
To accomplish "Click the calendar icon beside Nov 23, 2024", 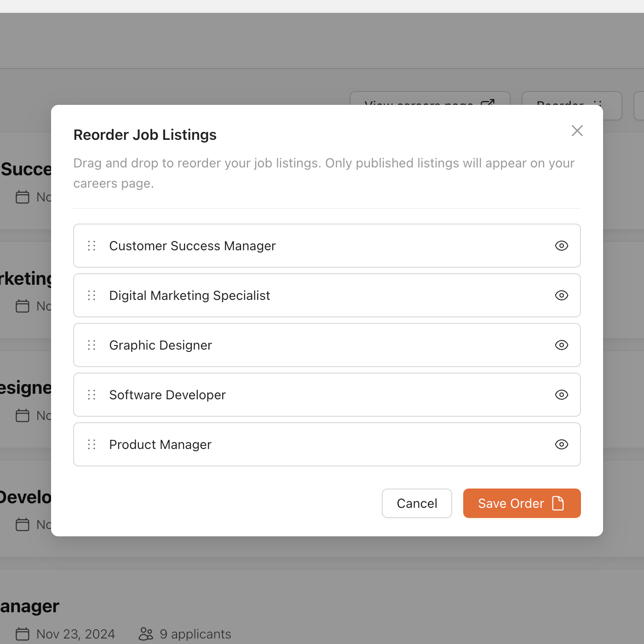I will pos(23,634).
